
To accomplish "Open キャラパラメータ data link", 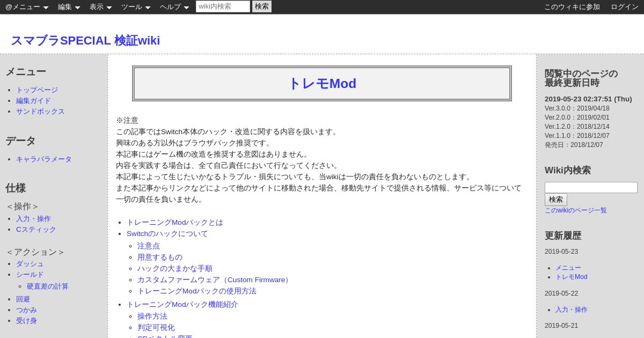I will 44,159.
